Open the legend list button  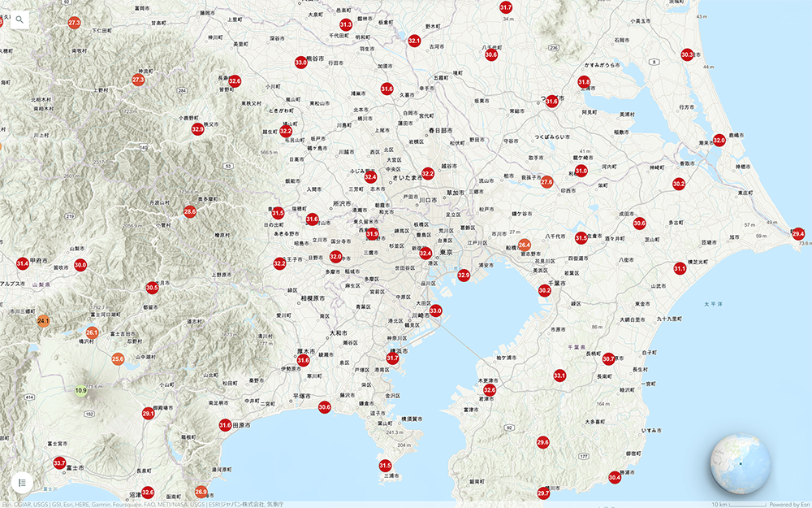(22, 482)
